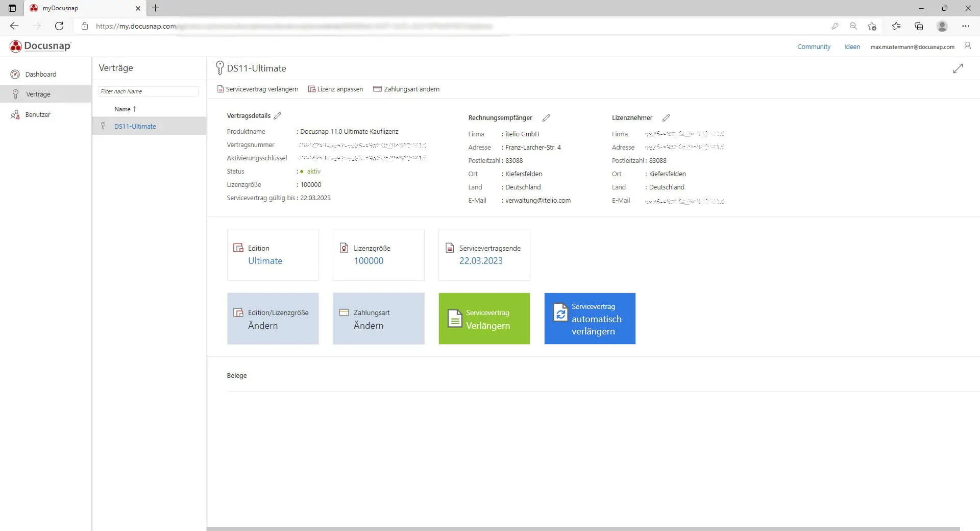Click the Docusnap logo
980x531 pixels.
(40, 46)
